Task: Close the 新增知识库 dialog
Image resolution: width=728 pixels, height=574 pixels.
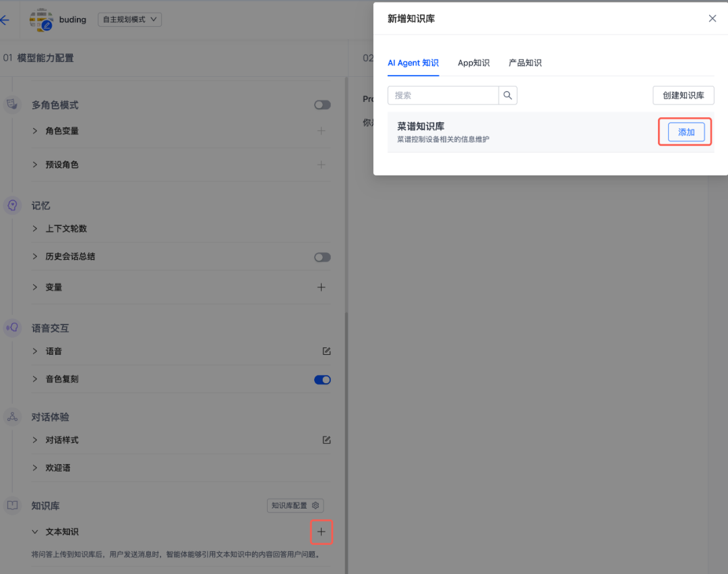Action: (x=712, y=19)
